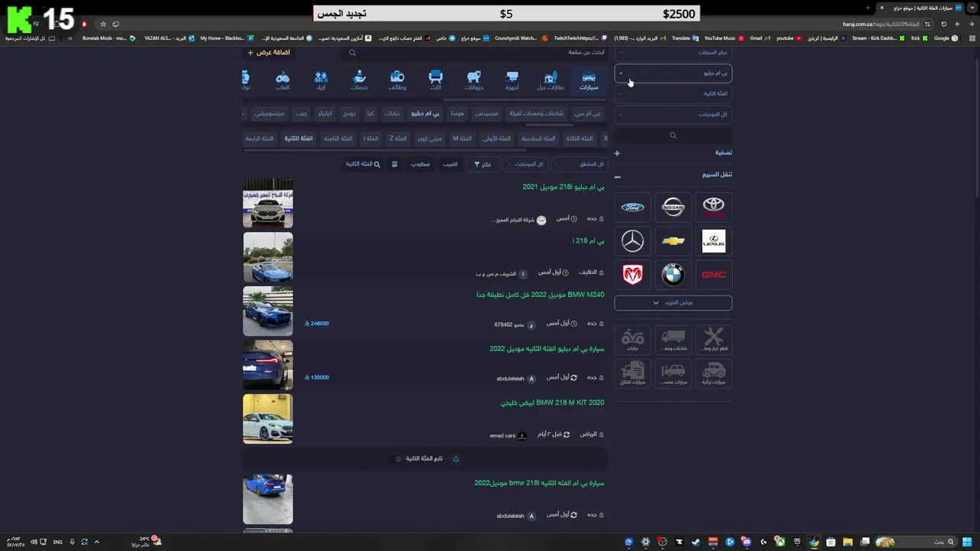Open the سيارات تراثية classic cars tile
The width and height of the screenshot is (980, 551).
point(714,373)
